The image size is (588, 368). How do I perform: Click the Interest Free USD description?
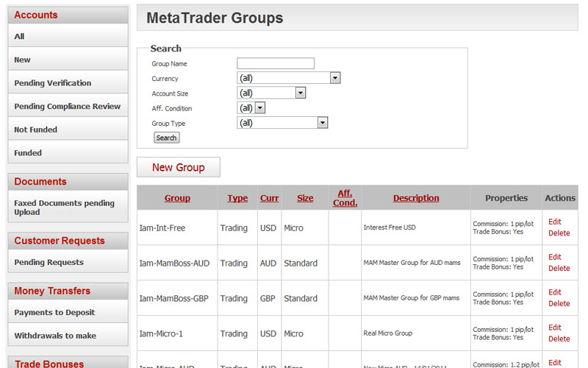point(390,227)
